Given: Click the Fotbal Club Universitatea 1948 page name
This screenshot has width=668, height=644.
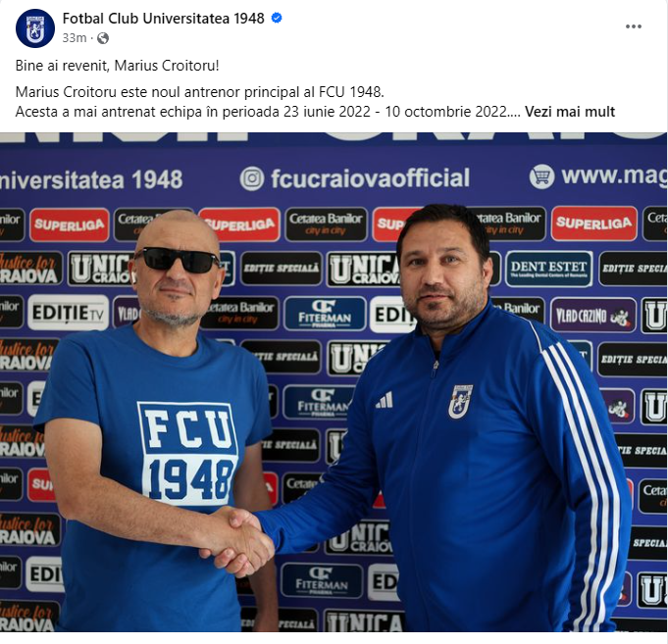Looking at the screenshot, I should 163,19.
